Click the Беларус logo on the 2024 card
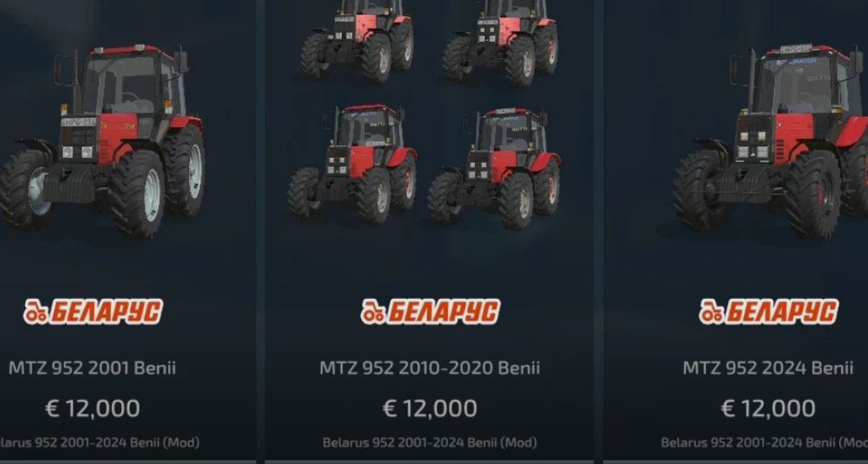Screen dimensions: 868x464 pyautogui.click(x=769, y=312)
